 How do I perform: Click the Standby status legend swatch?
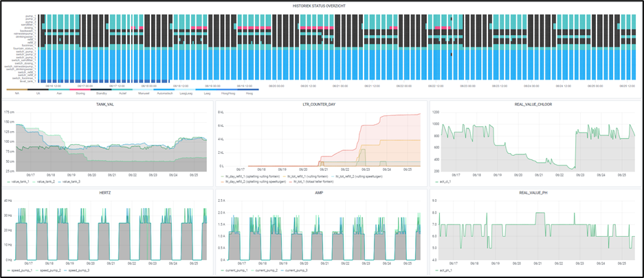[x=100, y=89]
